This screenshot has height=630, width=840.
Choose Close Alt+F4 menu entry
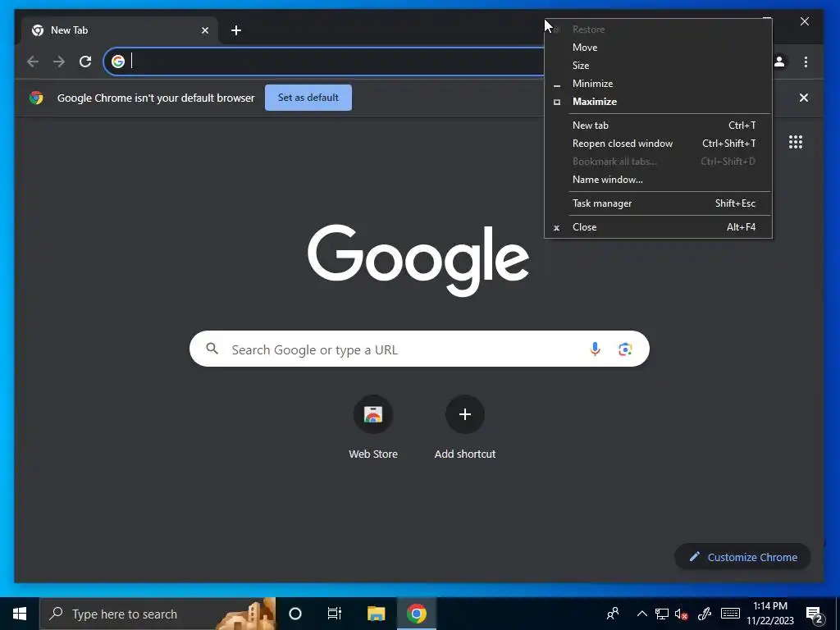coord(658,227)
